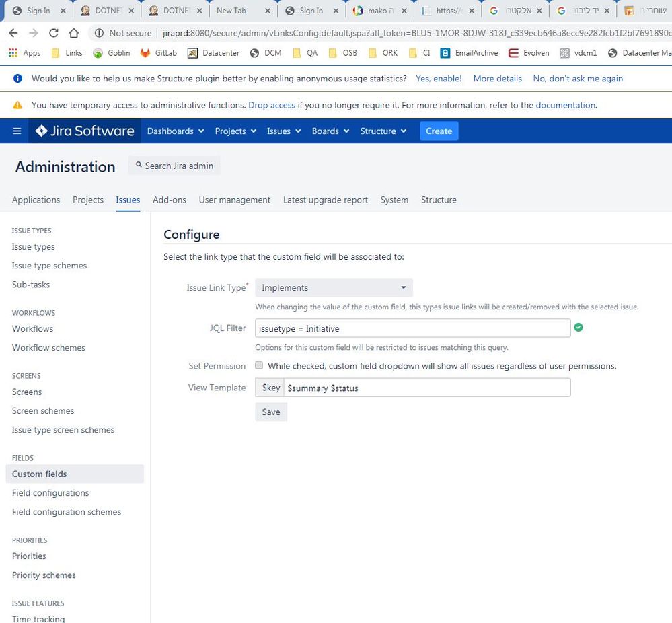Switch to the Add-ons admin tab
The height and width of the screenshot is (623, 672).
point(170,200)
